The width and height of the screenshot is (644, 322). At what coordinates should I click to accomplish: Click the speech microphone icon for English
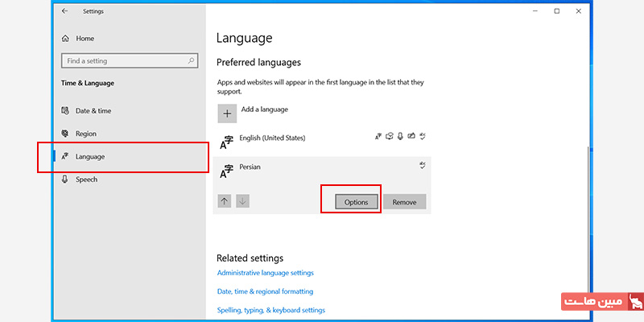click(399, 137)
